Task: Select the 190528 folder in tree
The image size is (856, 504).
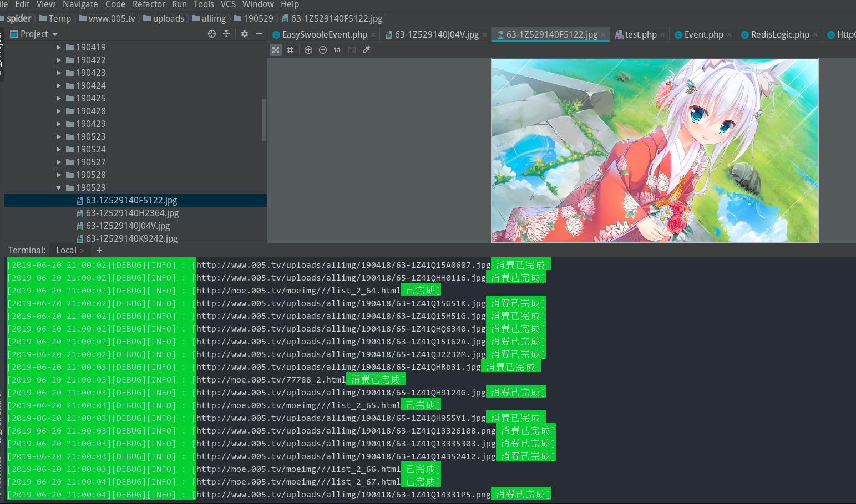Action: tap(90, 175)
